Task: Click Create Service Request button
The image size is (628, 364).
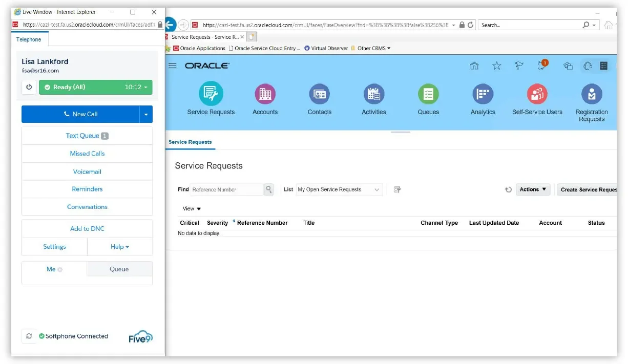Action: pyautogui.click(x=587, y=189)
